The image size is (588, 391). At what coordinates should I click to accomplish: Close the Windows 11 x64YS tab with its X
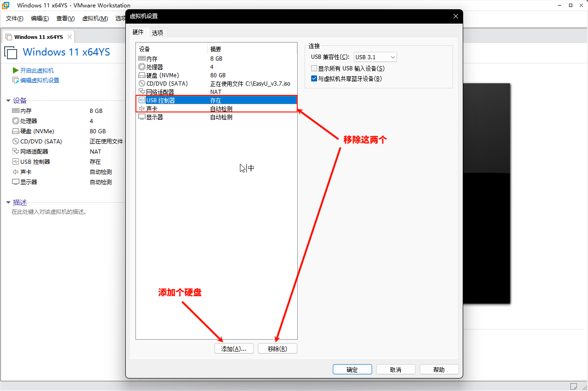69,37
